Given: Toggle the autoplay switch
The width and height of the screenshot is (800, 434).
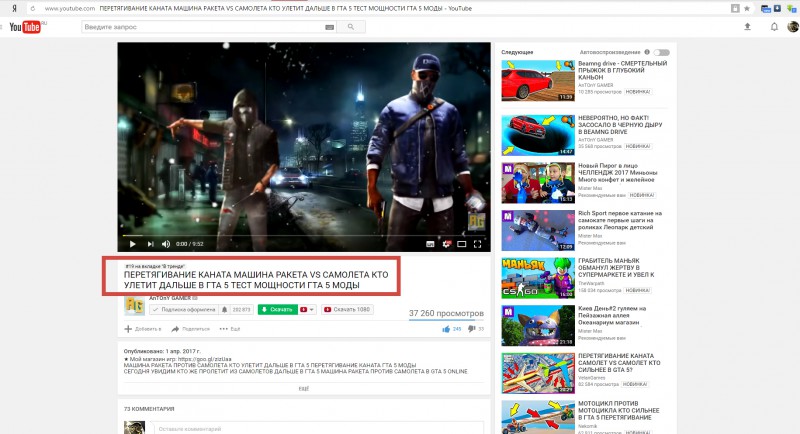Looking at the screenshot, I should (x=662, y=52).
